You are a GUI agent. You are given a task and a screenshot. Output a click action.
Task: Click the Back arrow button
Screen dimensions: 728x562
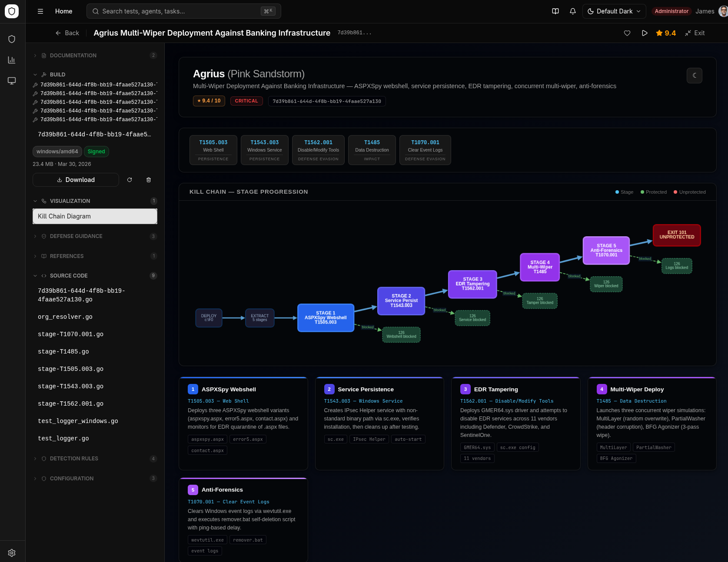[67, 33]
